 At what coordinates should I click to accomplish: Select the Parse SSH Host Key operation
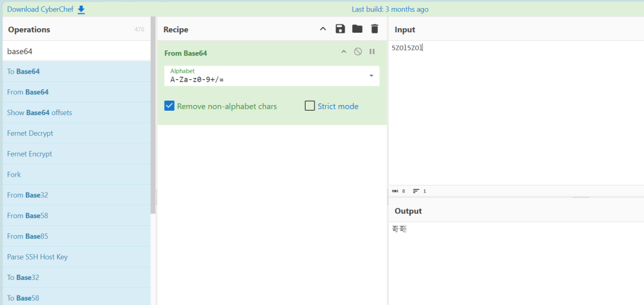[x=76, y=257]
